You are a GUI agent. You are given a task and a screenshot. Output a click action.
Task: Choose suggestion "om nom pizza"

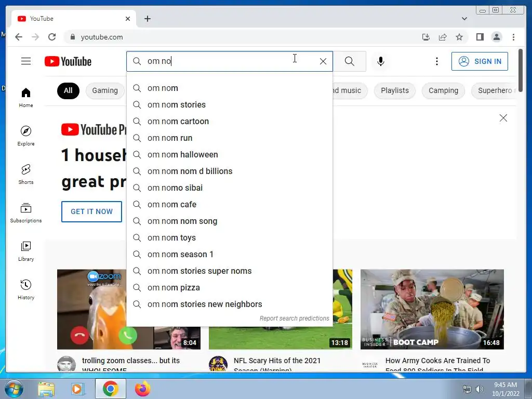pyautogui.click(x=230, y=288)
